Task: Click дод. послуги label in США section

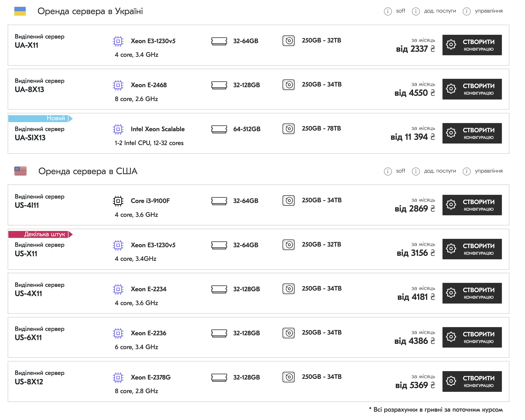Action: pyautogui.click(x=440, y=171)
